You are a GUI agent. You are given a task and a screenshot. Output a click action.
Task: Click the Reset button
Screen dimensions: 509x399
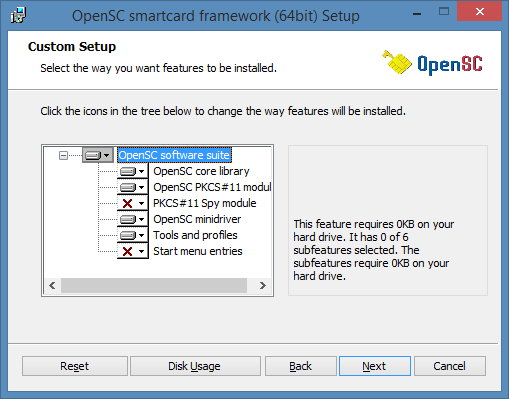[75, 366]
